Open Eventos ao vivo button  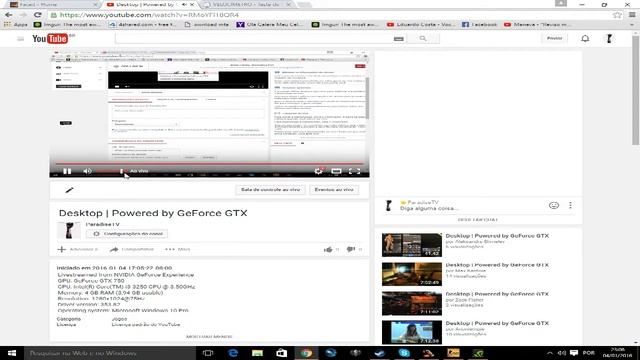point(334,190)
